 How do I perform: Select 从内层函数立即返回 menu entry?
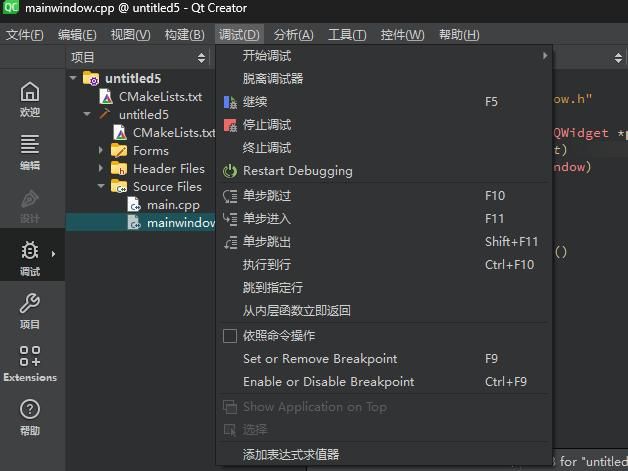[x=384, y=311]
